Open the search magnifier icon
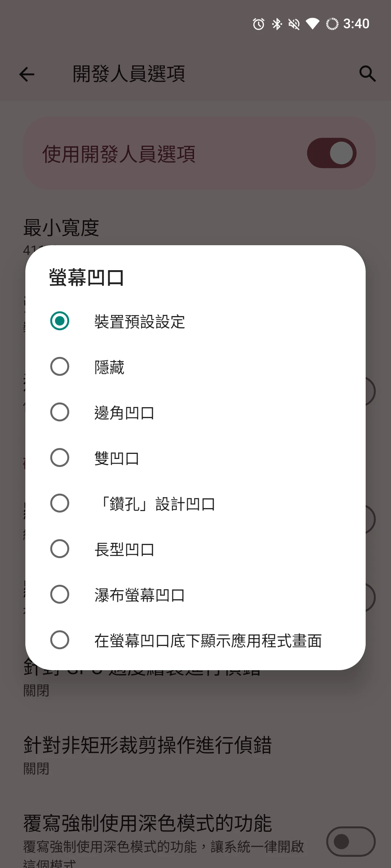 367,74
